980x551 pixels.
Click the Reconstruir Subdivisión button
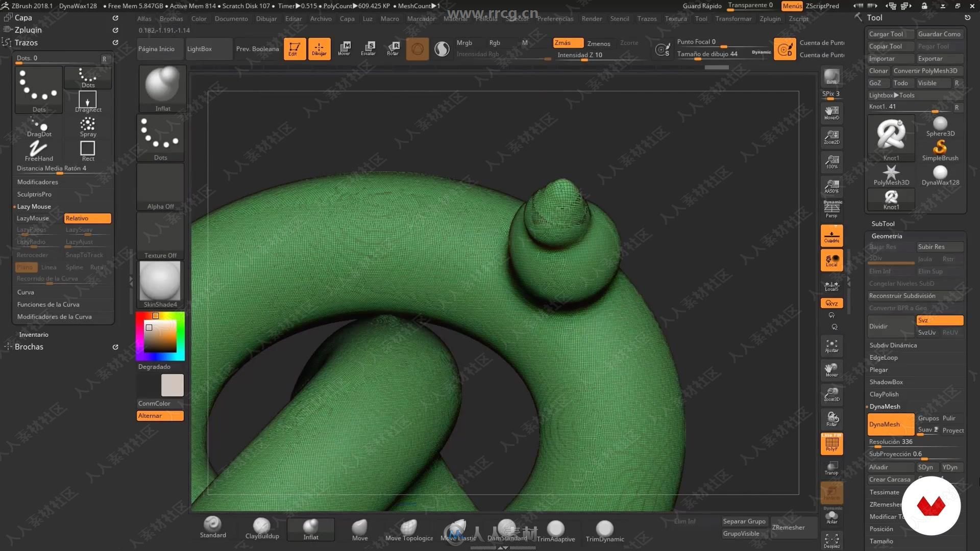coord(902,295)
